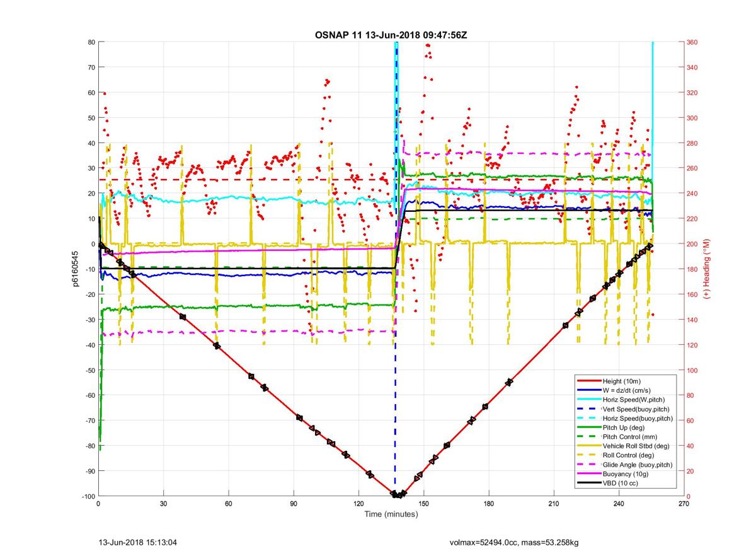Screen dimensions: 756x558
Task: Click the '210' tick on the time axis
Action: (x=554, y=504)
